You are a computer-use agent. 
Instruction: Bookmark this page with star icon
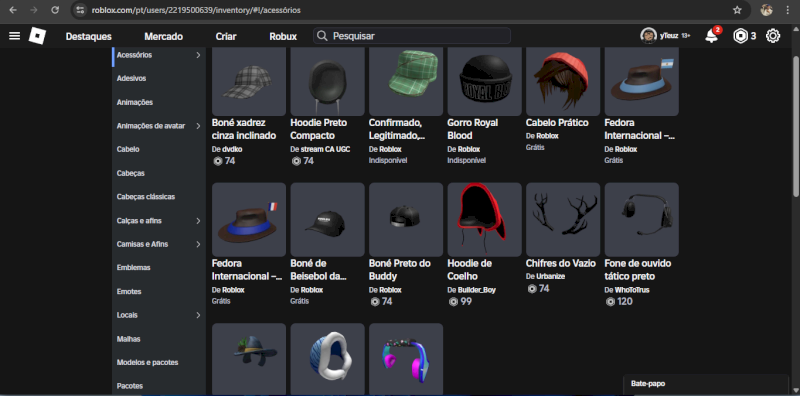click(x=737, y=10)
